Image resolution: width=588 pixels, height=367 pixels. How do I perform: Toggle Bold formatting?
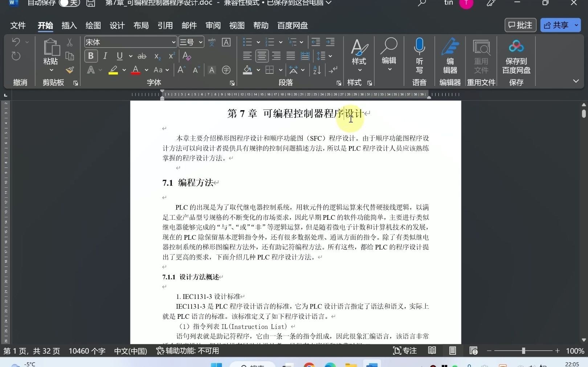[91, 56]
